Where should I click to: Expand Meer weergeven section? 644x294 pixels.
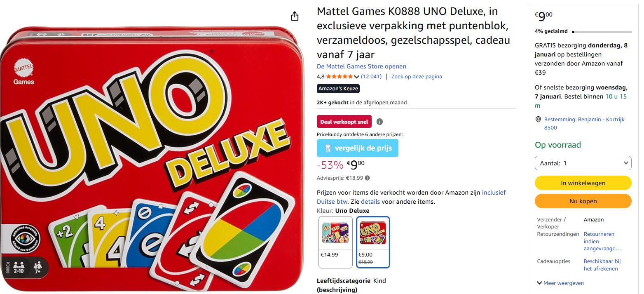tap(560, 283)
